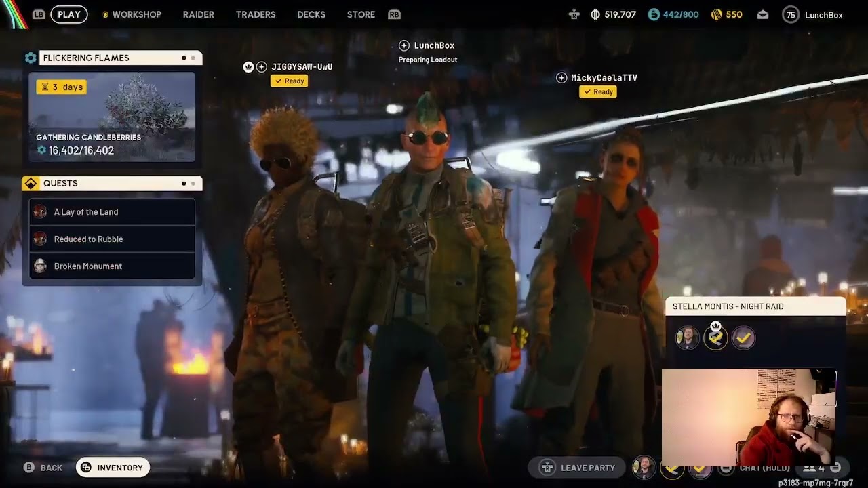Open quest Broken Monument

point(112,266)
